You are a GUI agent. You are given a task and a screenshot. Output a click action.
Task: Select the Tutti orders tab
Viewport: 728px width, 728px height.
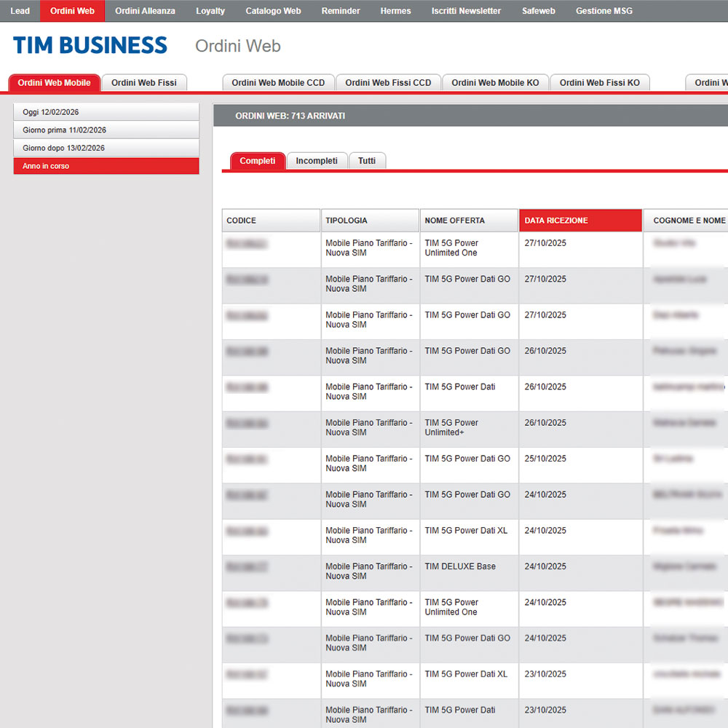pos(367,161)
